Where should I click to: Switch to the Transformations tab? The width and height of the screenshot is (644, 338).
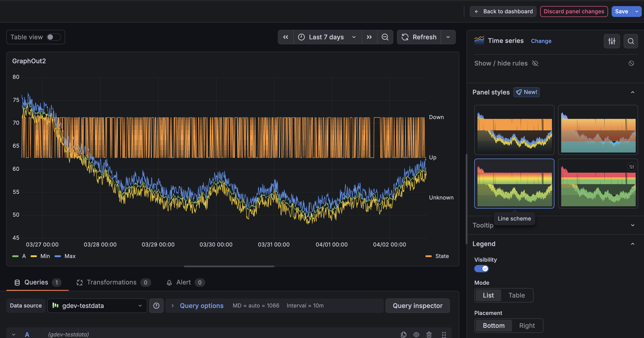(112, 282)
